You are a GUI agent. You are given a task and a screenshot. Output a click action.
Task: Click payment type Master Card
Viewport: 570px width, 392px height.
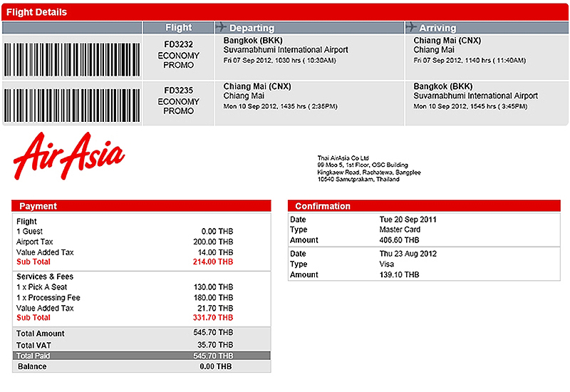[x=400, y=229]
